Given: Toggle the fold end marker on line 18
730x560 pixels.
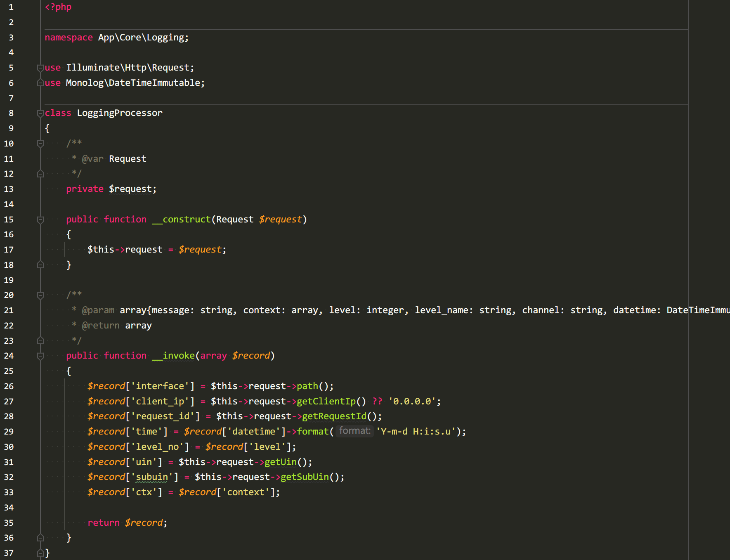Looking at the screenshot, I should pyautogui.click(x=40, y=265).
